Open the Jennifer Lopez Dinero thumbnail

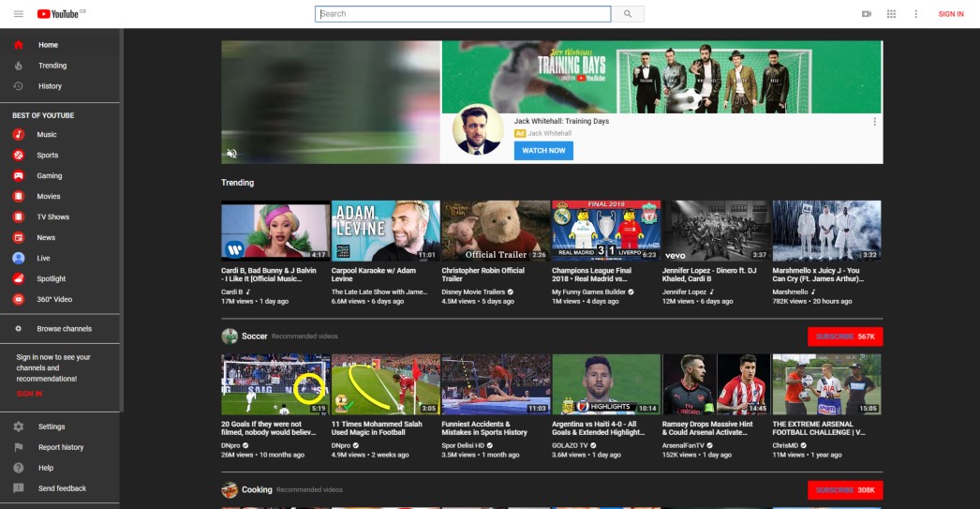[x=716, y=231]
